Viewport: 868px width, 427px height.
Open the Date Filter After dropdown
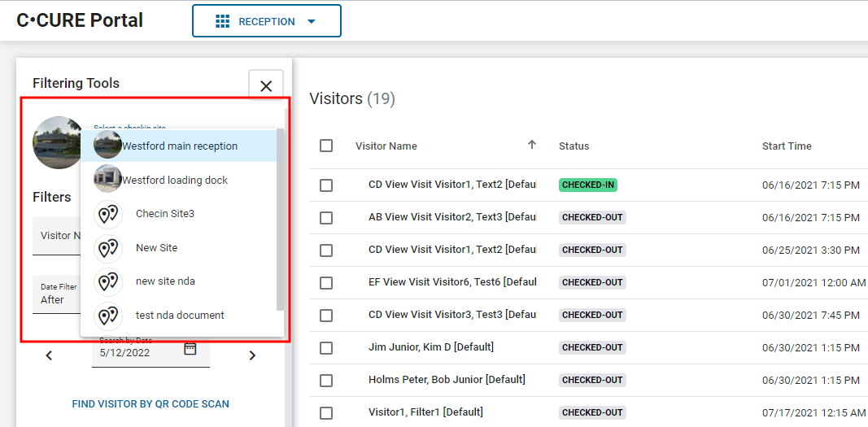coord(56,294)
